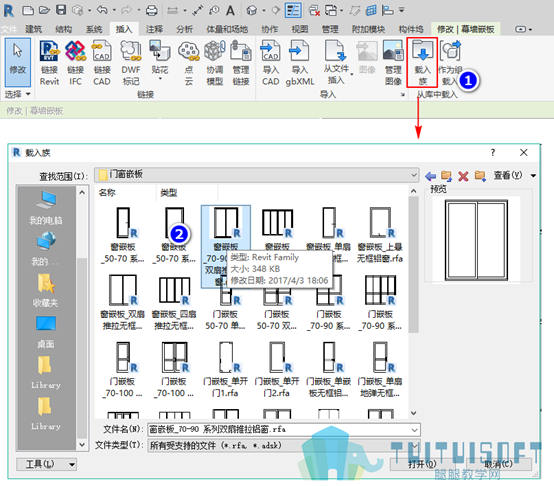
Task: Select file 窗嵌板_上悬无框铝窗.rfa
Action: (380, 235)
